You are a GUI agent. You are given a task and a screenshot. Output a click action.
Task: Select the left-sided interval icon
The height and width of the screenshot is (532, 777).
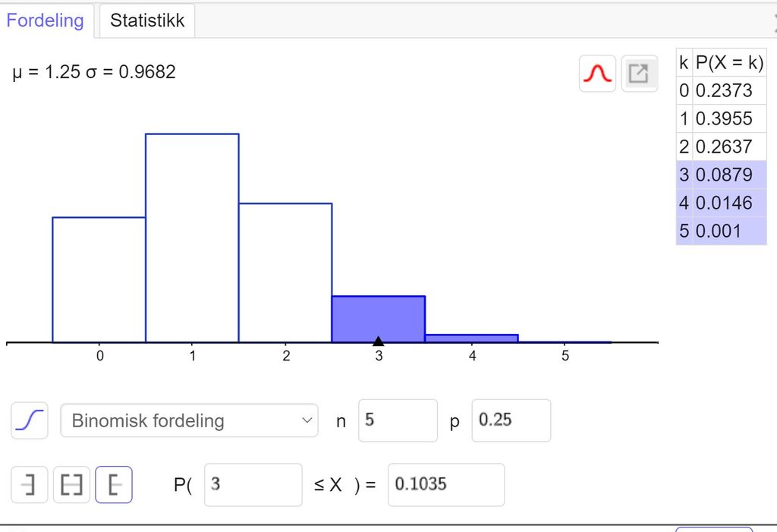(x=29, y=484)
